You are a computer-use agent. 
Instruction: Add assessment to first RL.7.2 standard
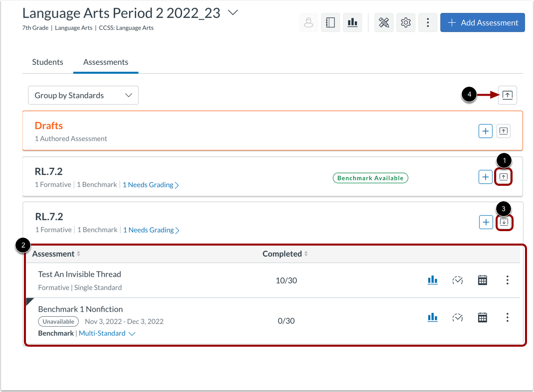coord(485,177)
